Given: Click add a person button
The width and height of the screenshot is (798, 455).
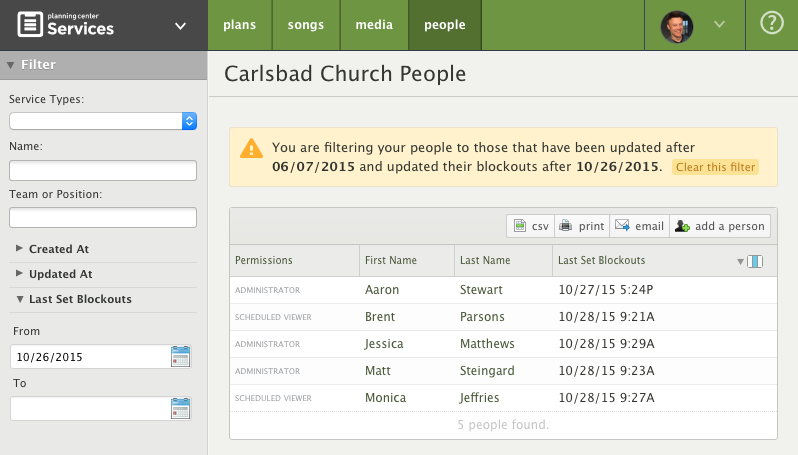Looking at the screenshot, I should (x=719, y=226).
